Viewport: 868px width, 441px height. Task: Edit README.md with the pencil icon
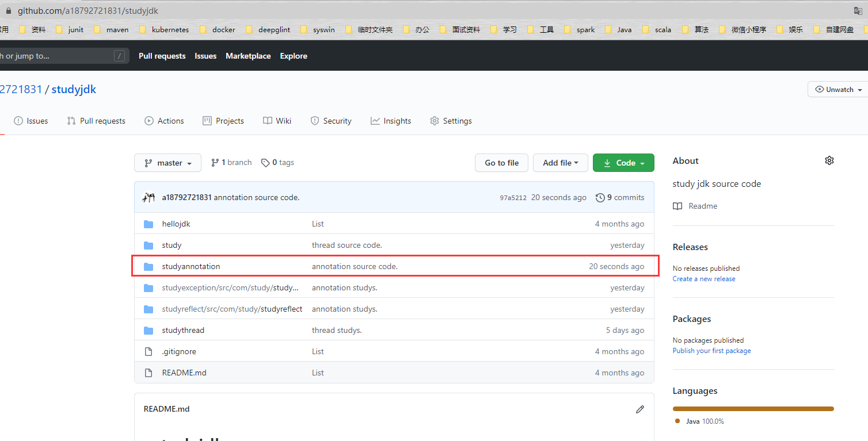click(x=639, y=409)
